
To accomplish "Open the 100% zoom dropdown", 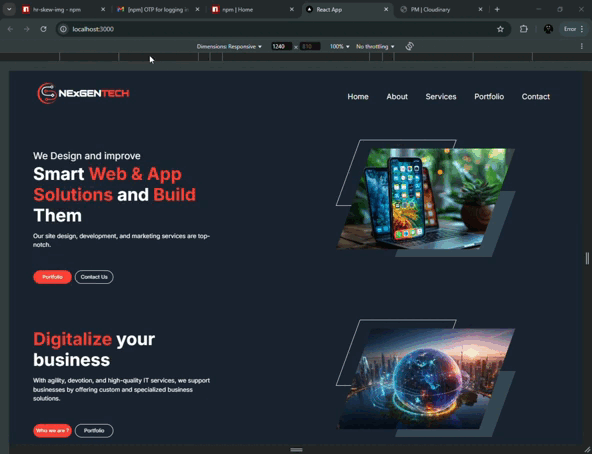I will pos(339,46).
